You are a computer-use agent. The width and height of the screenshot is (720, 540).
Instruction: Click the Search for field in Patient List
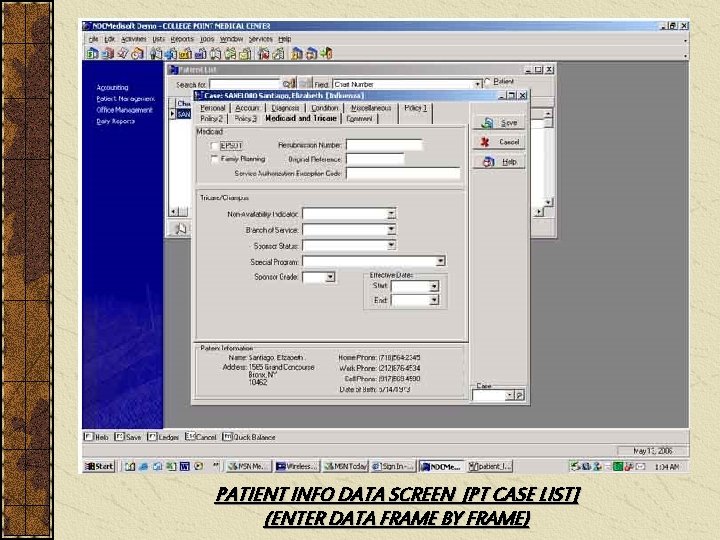[x=245, y=84]
